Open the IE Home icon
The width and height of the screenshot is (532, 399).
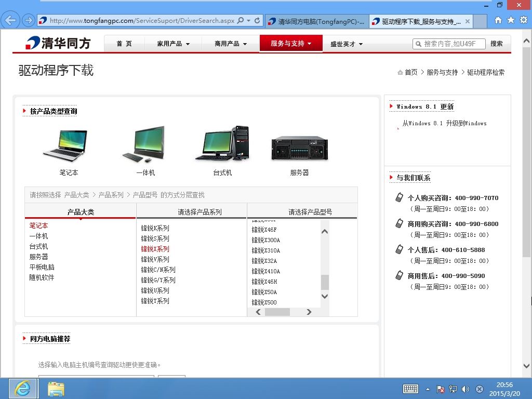pos(498,20)
